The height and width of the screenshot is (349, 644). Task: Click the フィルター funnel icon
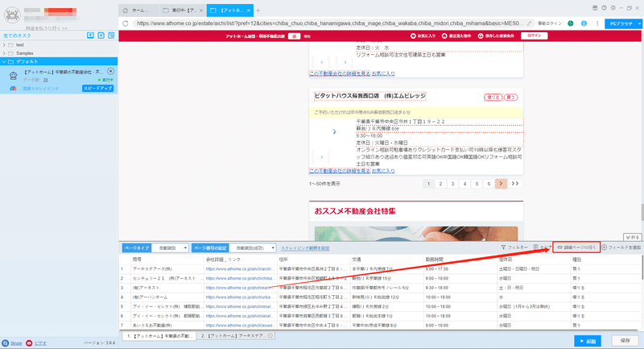(503, 247)
